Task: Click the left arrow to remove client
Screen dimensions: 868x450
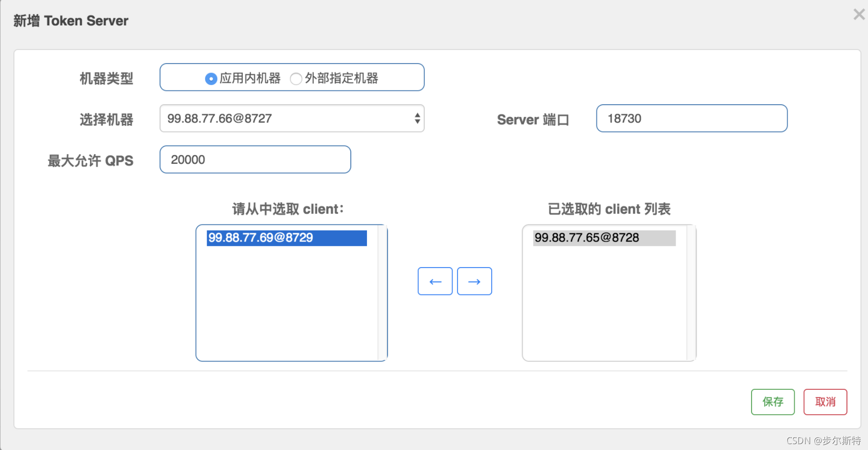Action: click(435, 281)
